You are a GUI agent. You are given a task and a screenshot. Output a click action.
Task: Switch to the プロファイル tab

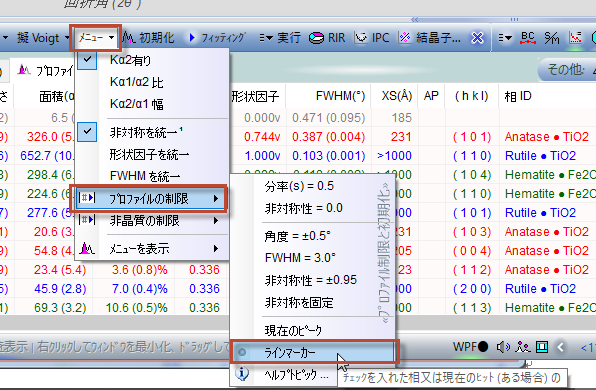click(x=45, y=71)
